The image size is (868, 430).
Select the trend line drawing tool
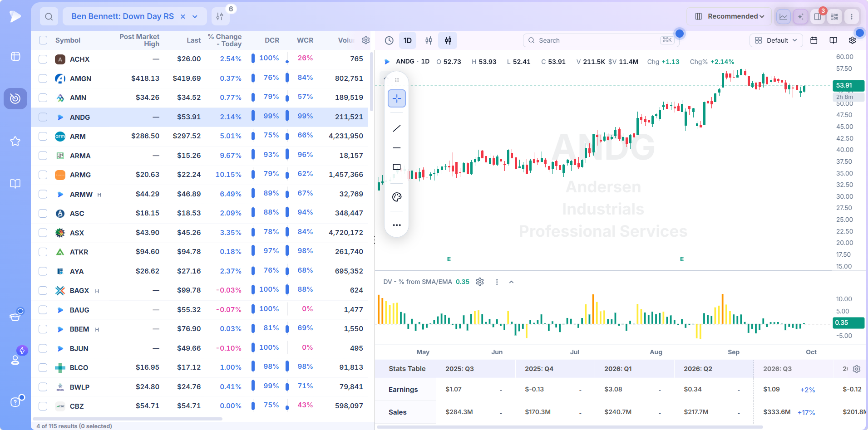tap(397, 128)
